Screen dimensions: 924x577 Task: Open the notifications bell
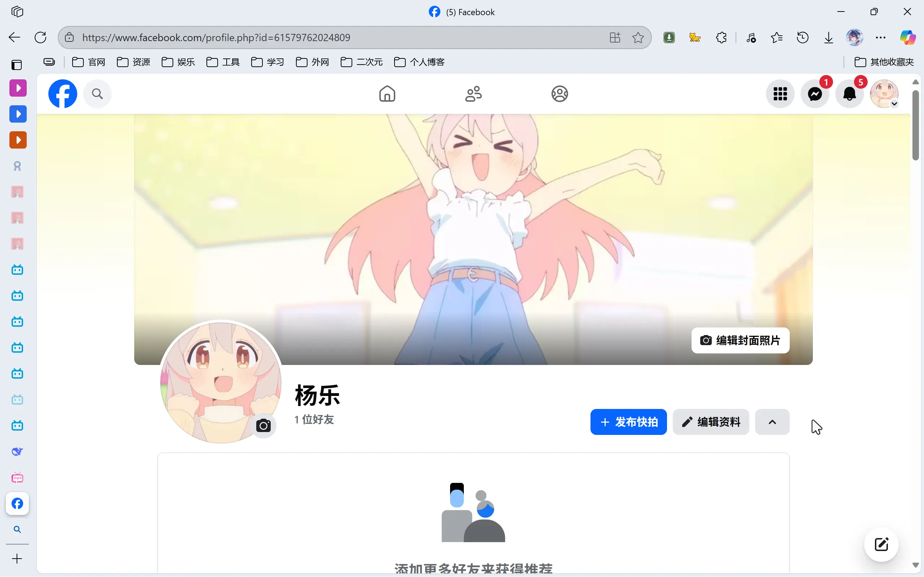[x=849, y=94]
